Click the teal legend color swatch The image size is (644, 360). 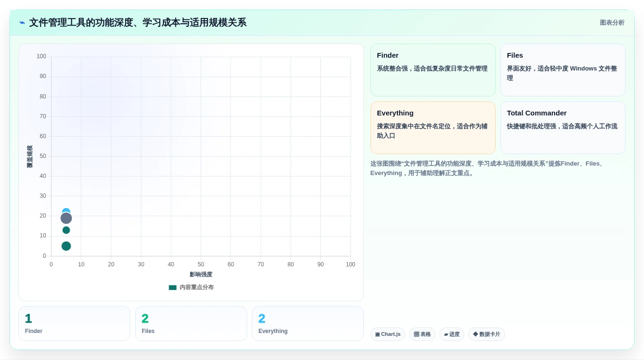click(172, 287)
